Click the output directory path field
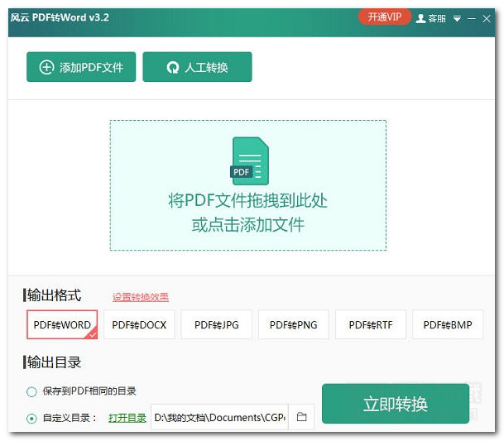The height and width of the screenshot is (441, 504). [219, 417]
